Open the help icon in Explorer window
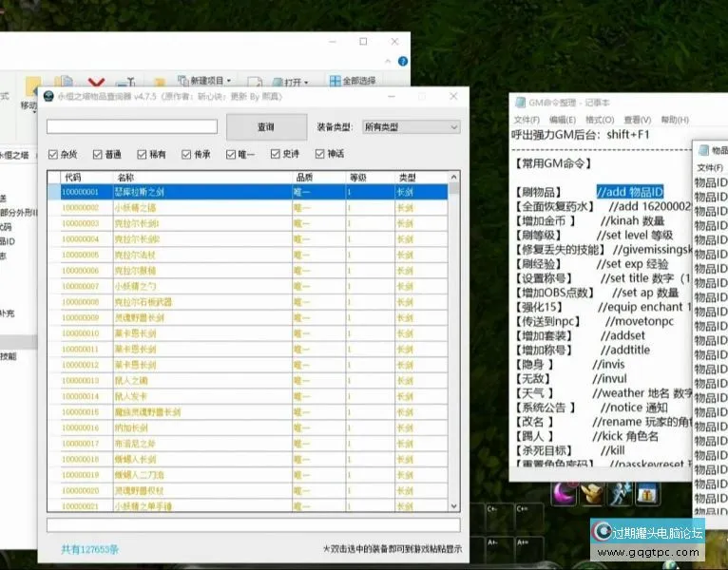 coord(403,61)
